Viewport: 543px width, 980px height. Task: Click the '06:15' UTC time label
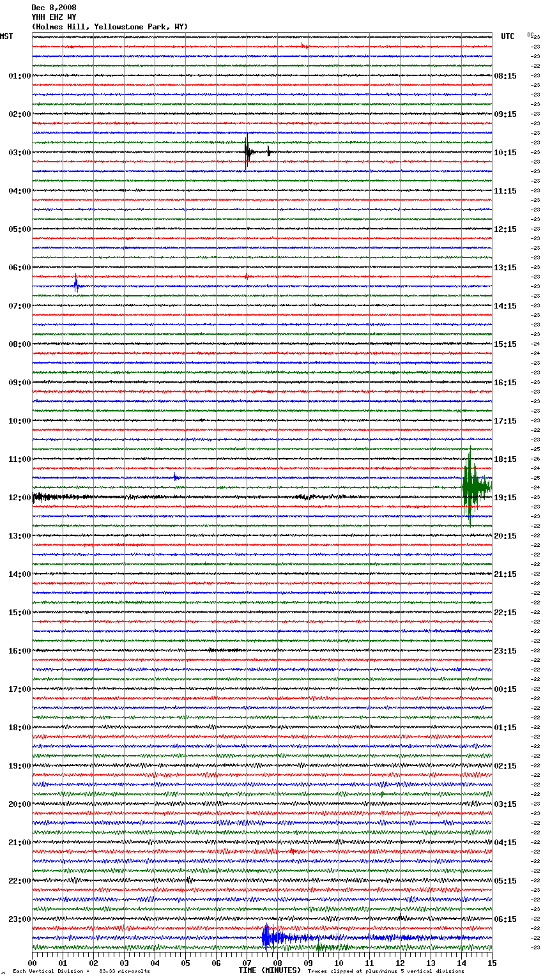click(505, 919)
